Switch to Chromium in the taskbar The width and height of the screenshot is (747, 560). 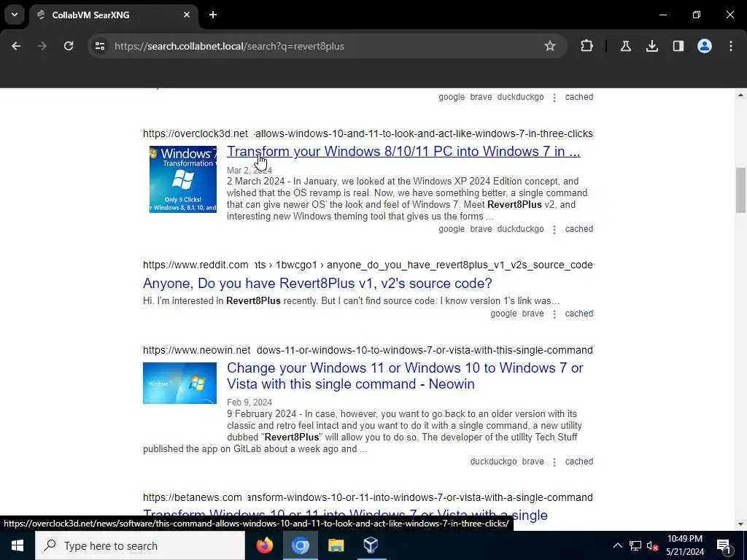tap(300, 545)
